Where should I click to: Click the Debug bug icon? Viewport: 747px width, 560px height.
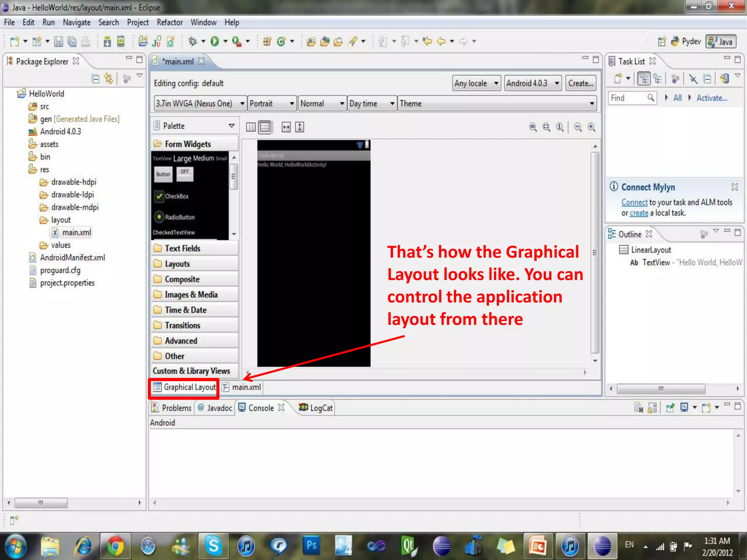[192, 42]
